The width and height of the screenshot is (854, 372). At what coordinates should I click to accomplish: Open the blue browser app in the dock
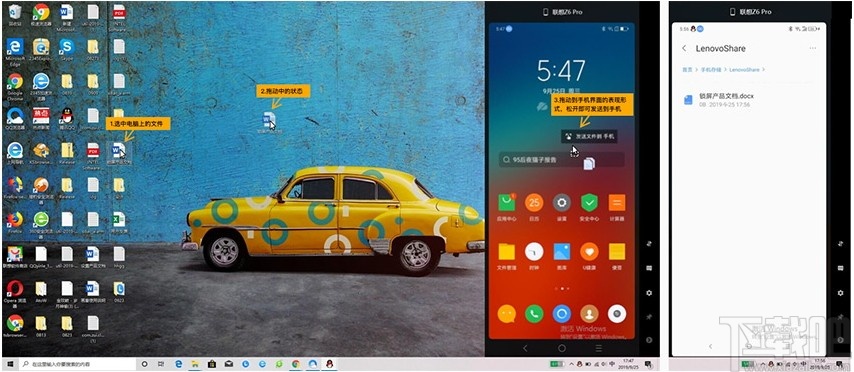pyautogui.click(x=562, y=314)
